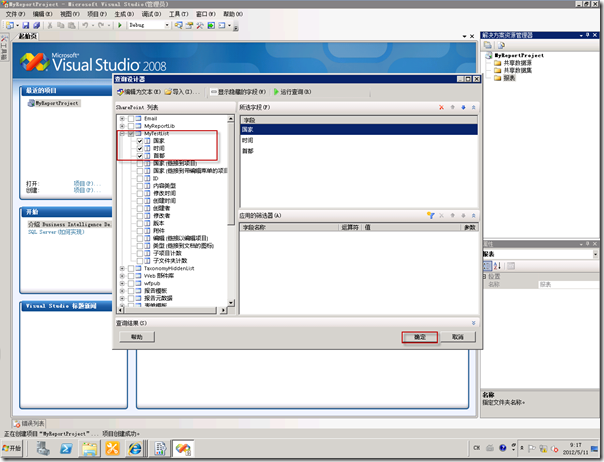Click Solution Explorer icon after Debug combo
The width and height of the screenshot is (604, 462).
(x=178, y=25)
